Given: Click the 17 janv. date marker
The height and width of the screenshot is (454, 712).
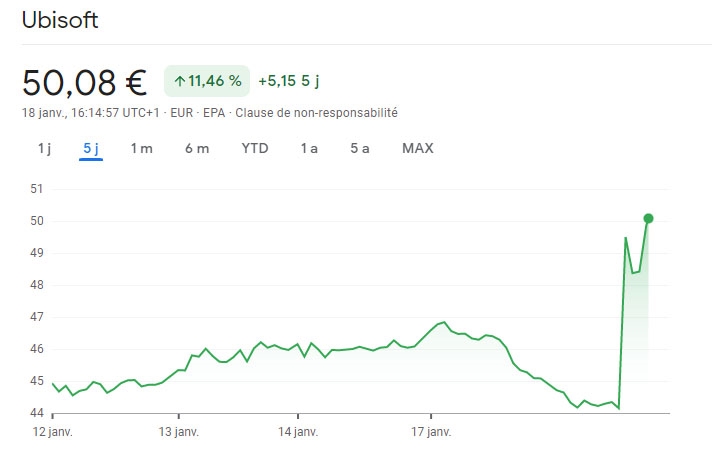Looking at the screenshot, I should tap(431, 432).
